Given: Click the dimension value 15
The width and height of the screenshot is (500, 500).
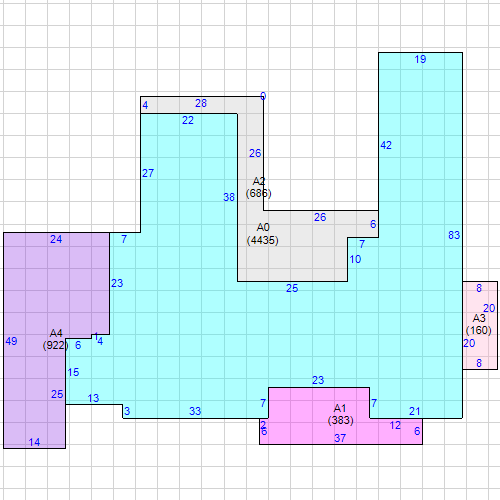Looking at the screenshot, I should point(73,372).
